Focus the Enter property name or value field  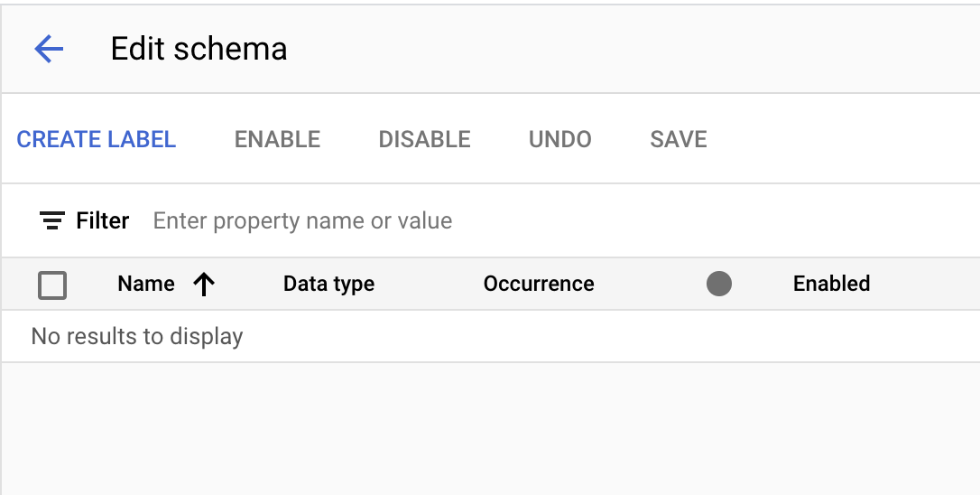click(451, 220)
